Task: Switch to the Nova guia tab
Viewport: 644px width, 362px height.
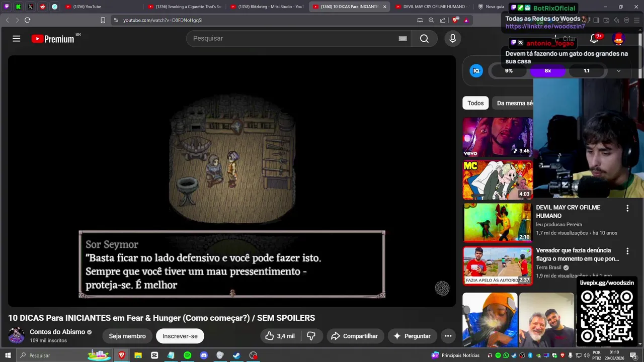Action: tap(491, 7)
